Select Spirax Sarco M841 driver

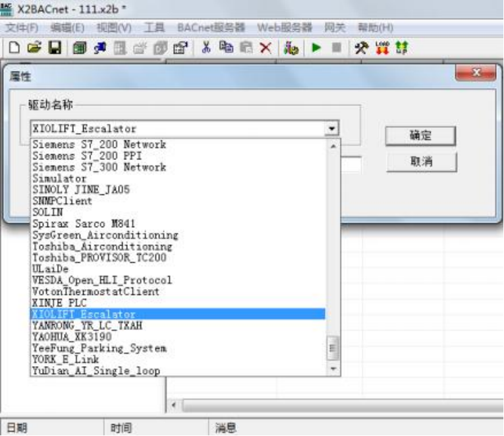pyautogui.click(x=178, y=224)
